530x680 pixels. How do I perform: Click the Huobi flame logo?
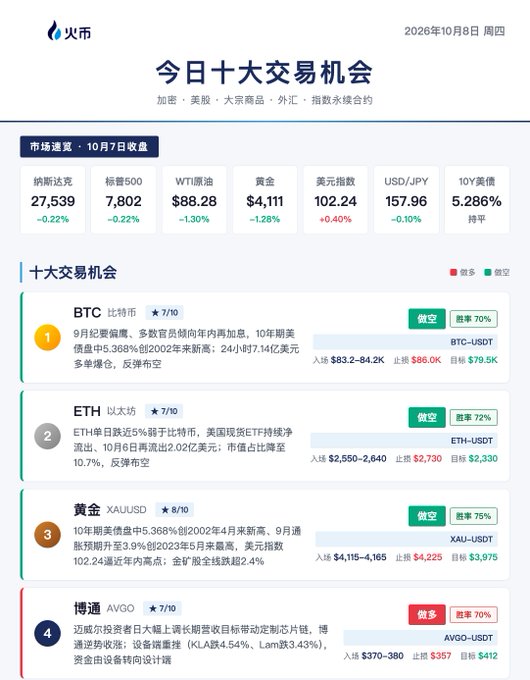[x=54, y=31]
